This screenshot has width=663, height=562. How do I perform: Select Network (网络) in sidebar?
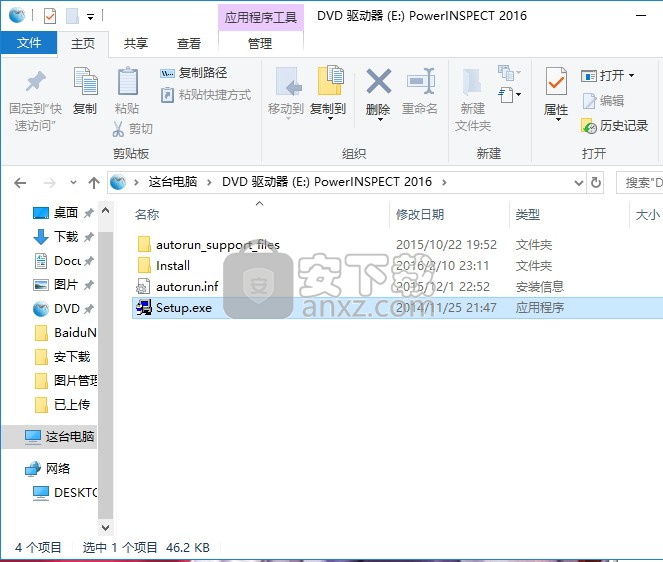tap(47, 469)
